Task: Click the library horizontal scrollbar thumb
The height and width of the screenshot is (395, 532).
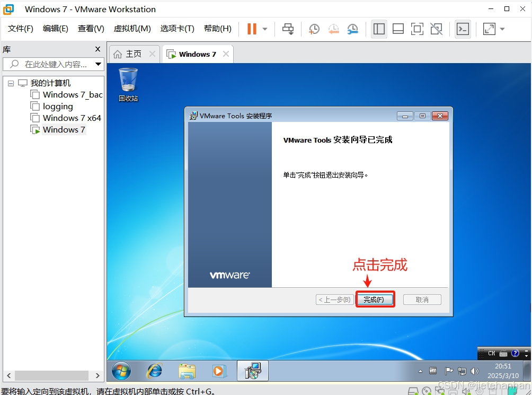Action: point(51,376)
